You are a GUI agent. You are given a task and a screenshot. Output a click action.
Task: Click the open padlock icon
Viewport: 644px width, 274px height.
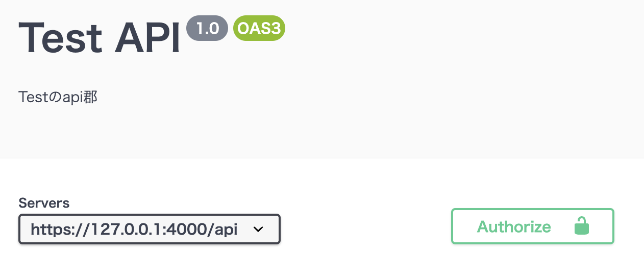582,226
